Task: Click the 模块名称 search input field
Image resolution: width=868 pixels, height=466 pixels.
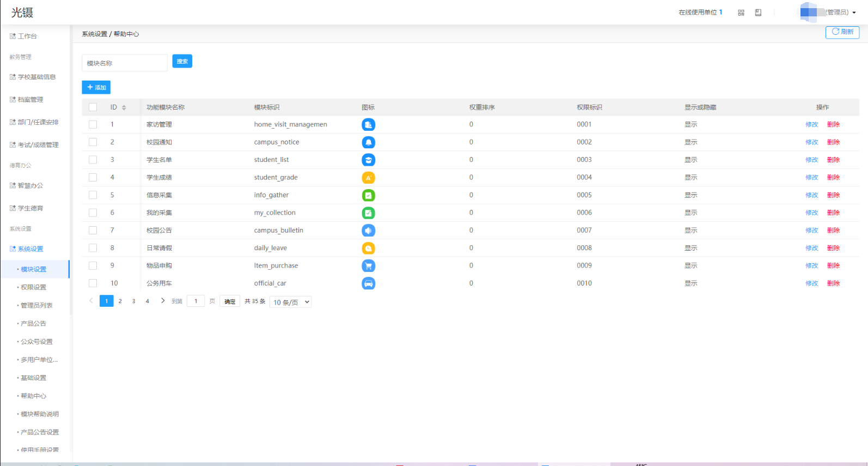Action: tap(125, 63)
